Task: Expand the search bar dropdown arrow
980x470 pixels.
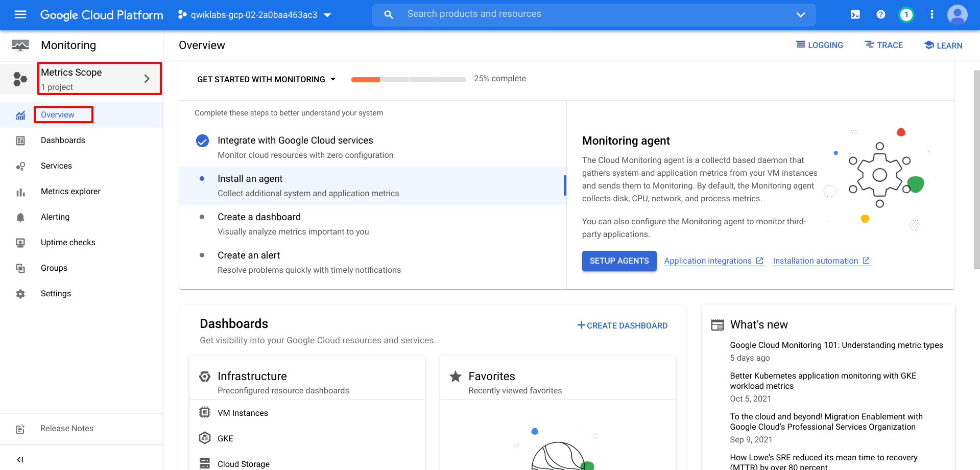Action: click(801, 15)
